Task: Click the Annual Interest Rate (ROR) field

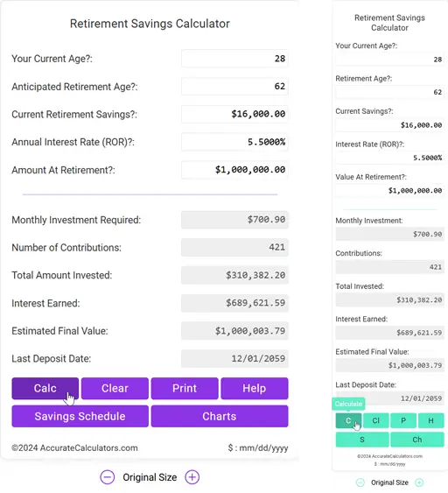Action: tap(234, 142)
